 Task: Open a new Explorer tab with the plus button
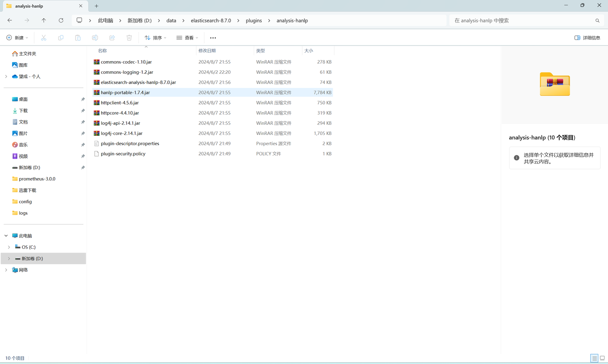pos(96,6)
